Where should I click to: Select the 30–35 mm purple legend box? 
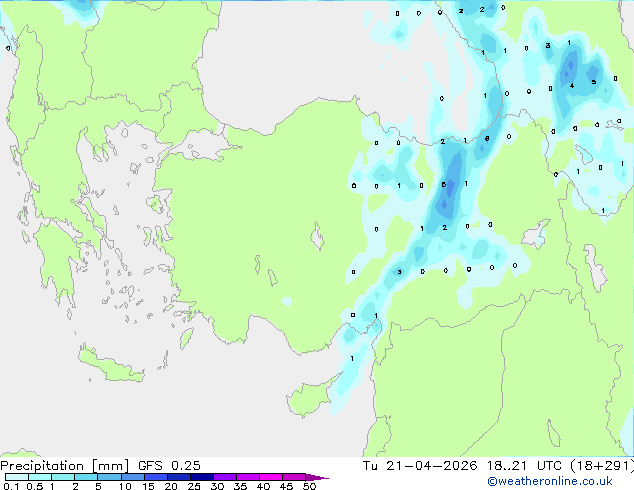coord(224,477)
